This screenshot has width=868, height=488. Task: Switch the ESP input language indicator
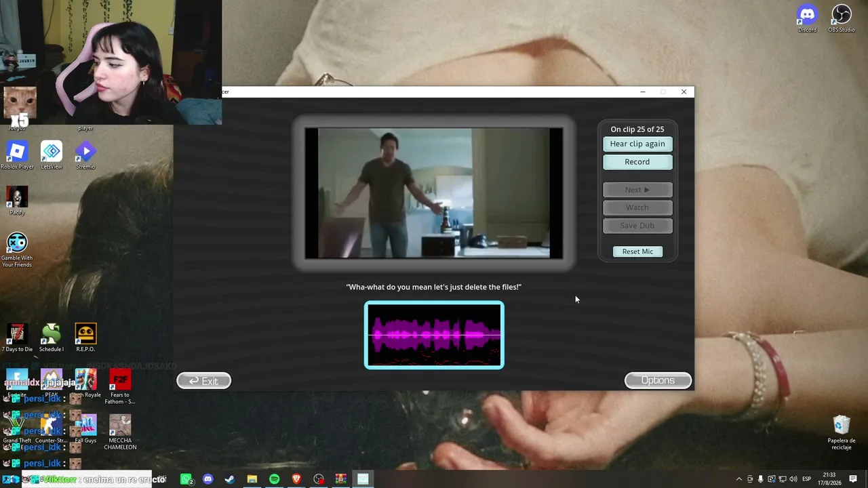click(807, 479)
